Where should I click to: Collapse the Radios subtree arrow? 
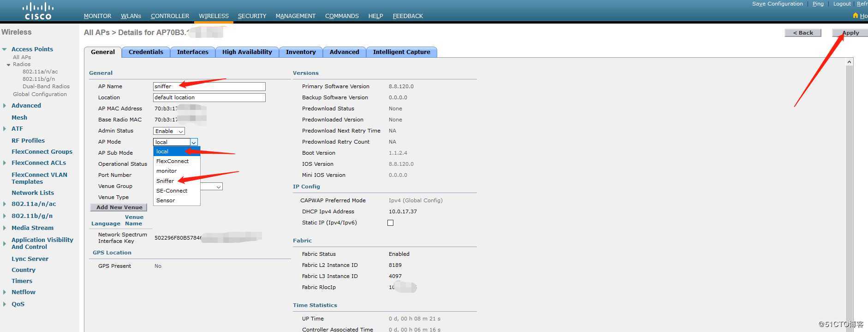[x=8, y=65]
